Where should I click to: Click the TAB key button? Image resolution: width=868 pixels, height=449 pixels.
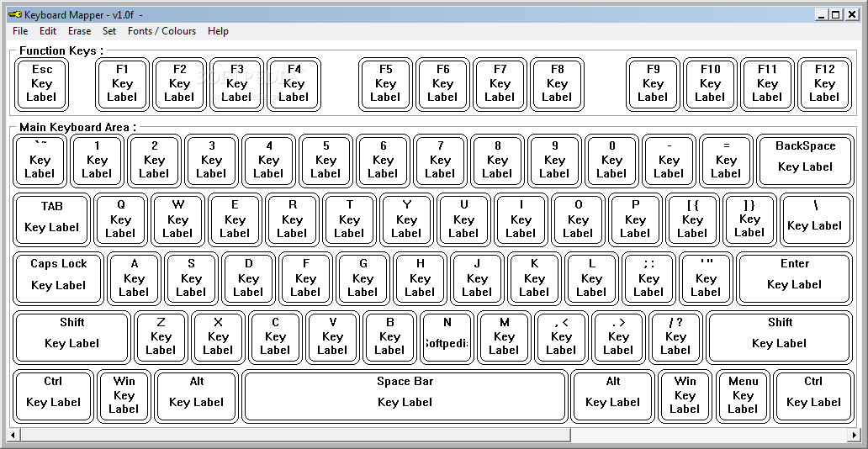pyautogui.click(x=51, y=219)
